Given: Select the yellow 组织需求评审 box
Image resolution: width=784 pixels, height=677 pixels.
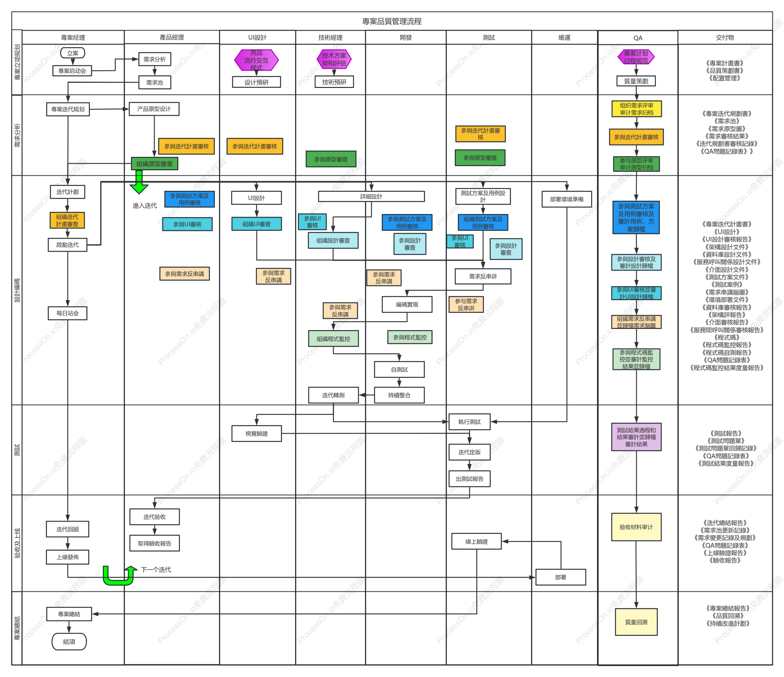Looking at the screenshot, I should (x=636, y=109).
